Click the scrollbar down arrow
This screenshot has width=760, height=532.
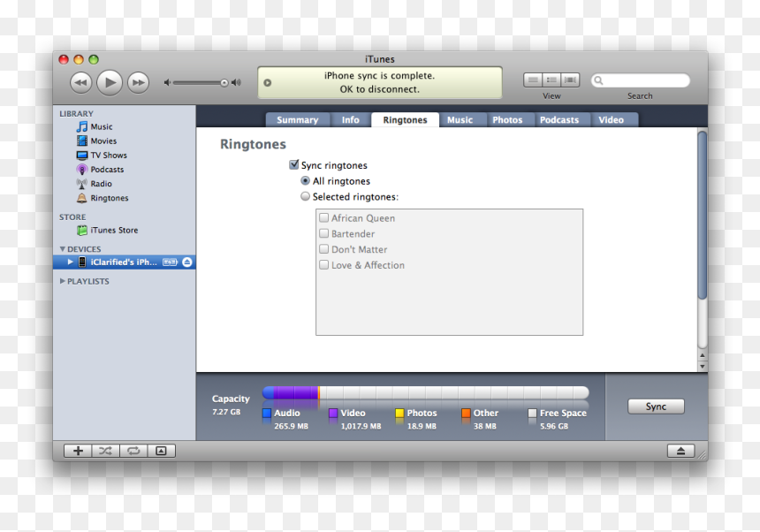[x=703, y=366]
